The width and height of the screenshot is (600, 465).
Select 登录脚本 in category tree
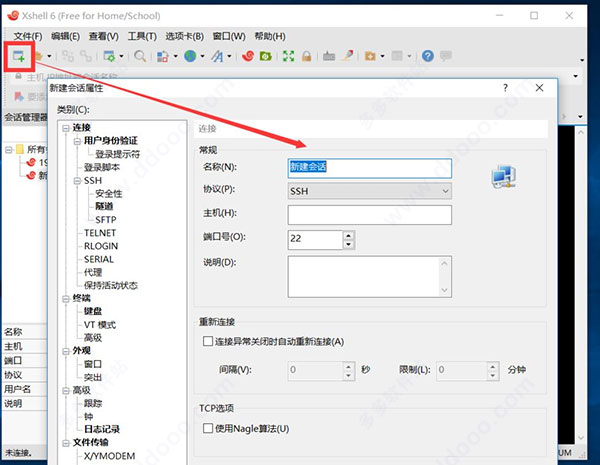[102, 167]
